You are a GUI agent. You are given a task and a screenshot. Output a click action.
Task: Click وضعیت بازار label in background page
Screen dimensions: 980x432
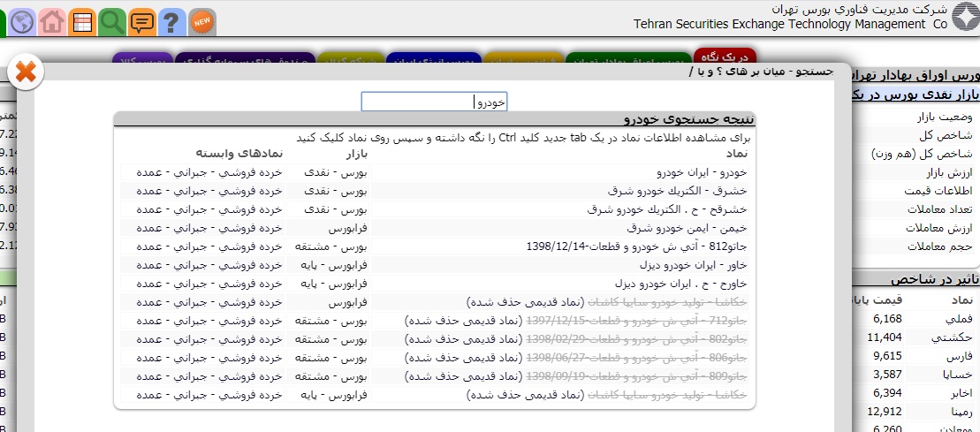tap(945, 117)
